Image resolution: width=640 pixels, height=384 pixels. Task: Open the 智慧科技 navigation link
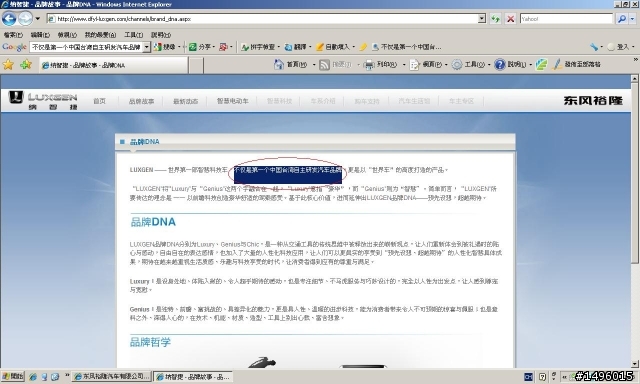(280, 101)
